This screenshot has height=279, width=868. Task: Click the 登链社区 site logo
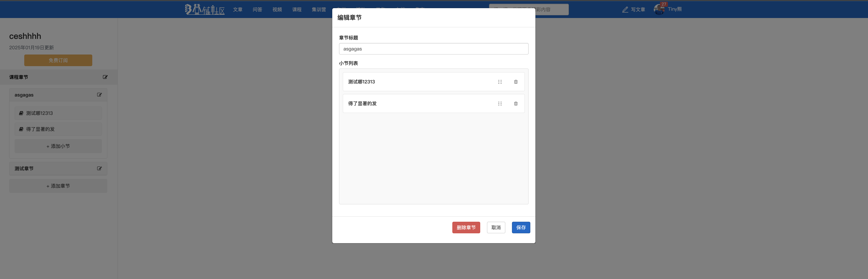[x=205, y=10]
